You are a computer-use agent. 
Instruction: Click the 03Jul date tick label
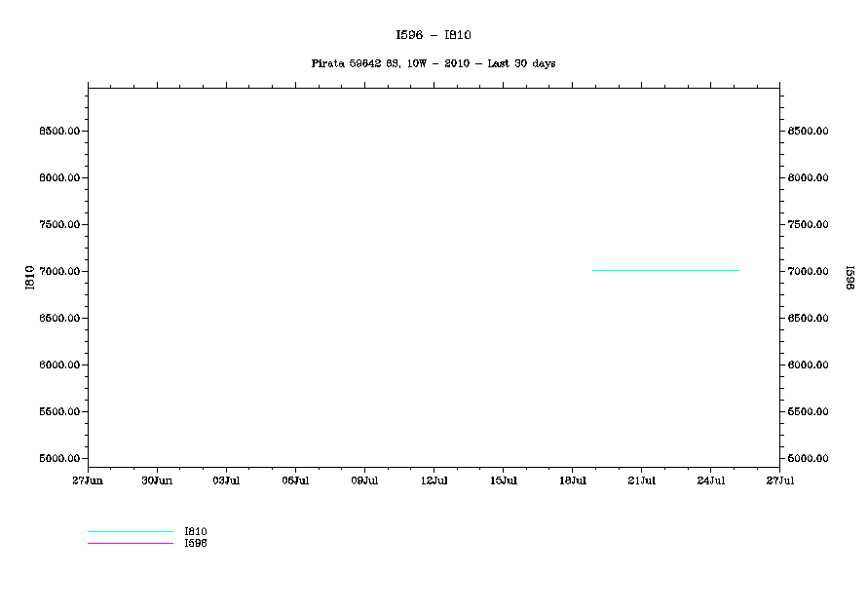tap(226, 480)
